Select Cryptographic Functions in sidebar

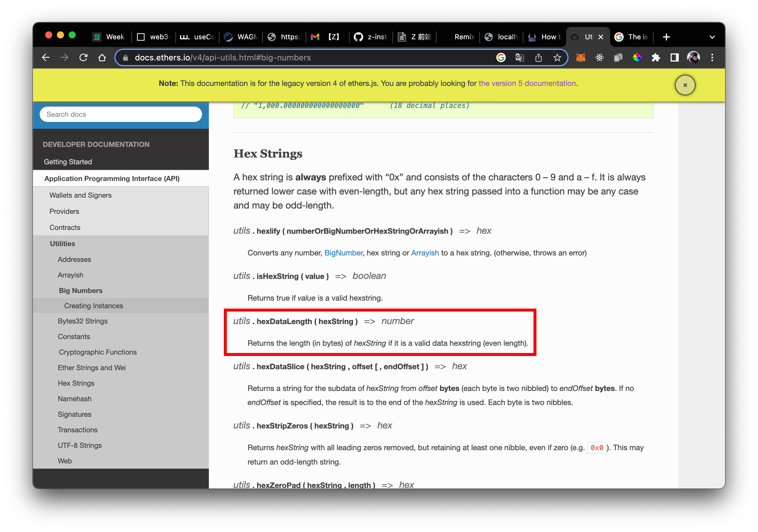[x=97, y=352]
